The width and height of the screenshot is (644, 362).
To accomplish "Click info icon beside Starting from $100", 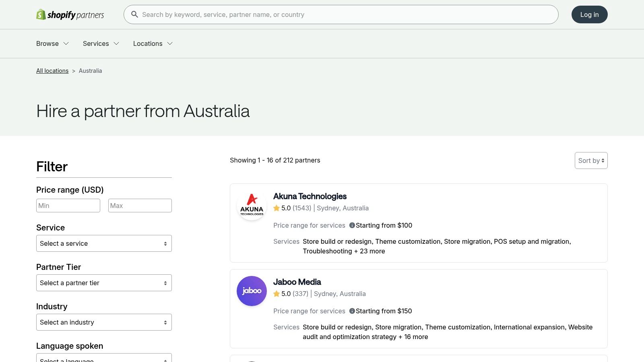I will pyautogui.click(x=352, y=225).
